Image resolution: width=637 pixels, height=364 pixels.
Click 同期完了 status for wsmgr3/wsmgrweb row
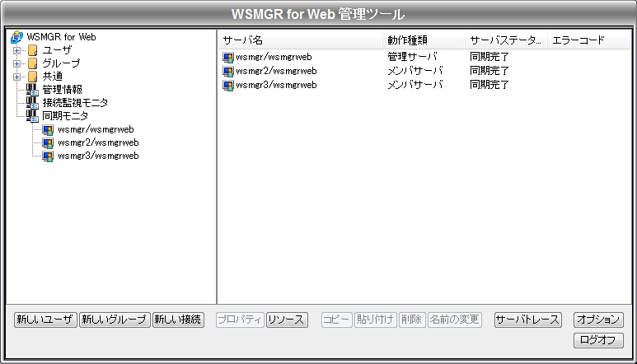(x=489, y=85)
